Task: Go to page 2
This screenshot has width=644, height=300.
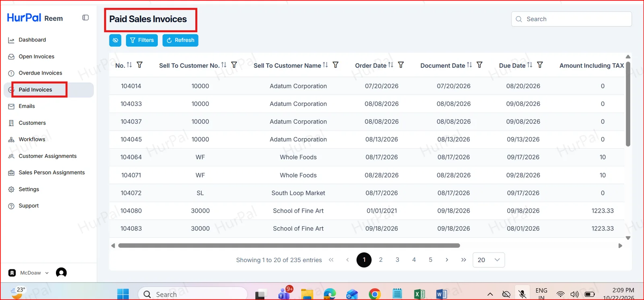Action: click(381, 260)
